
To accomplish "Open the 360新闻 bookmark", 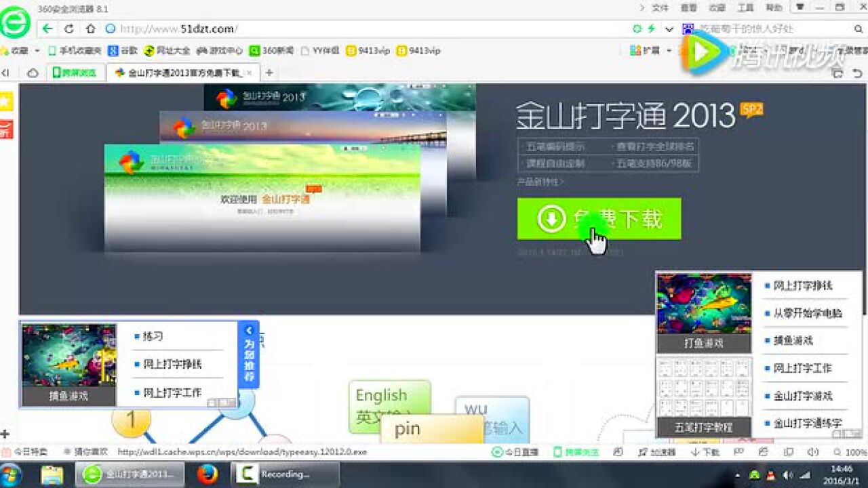I will (272, 51).
